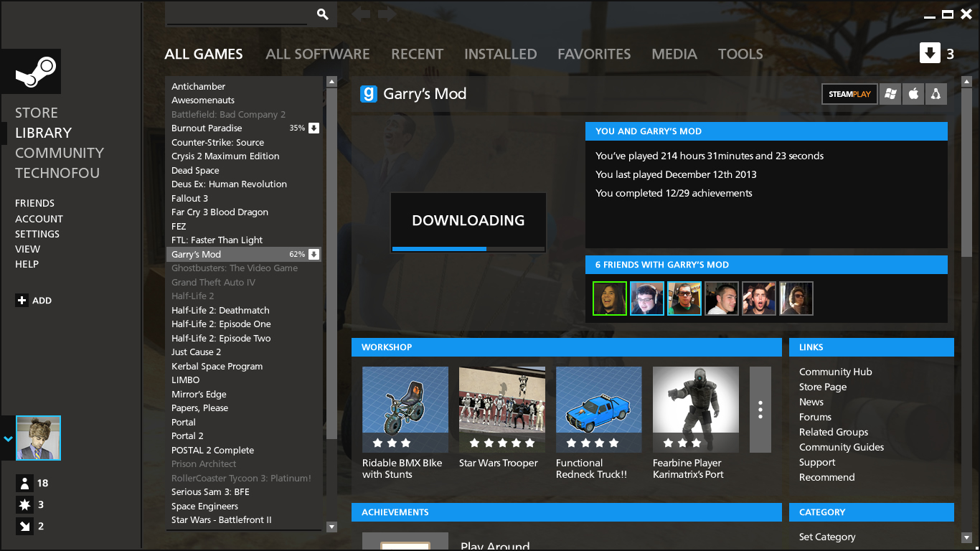Click the Windows platform icon

pos(890,94)
